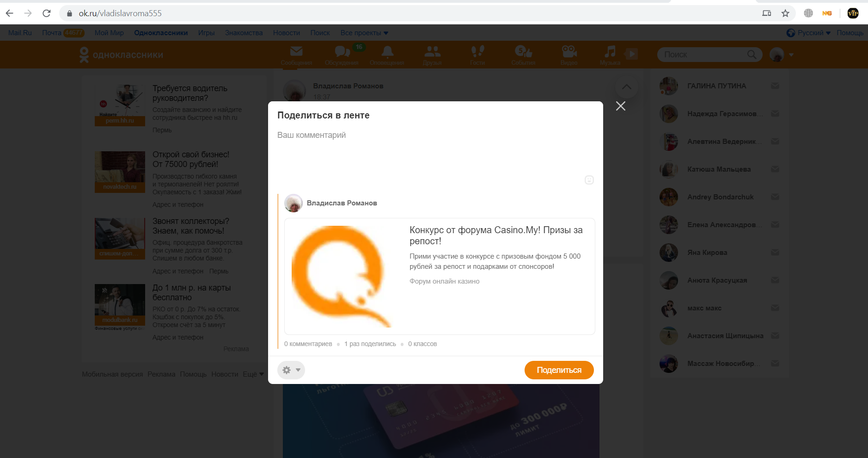Open Видео video icon

(x=569, y=55)
